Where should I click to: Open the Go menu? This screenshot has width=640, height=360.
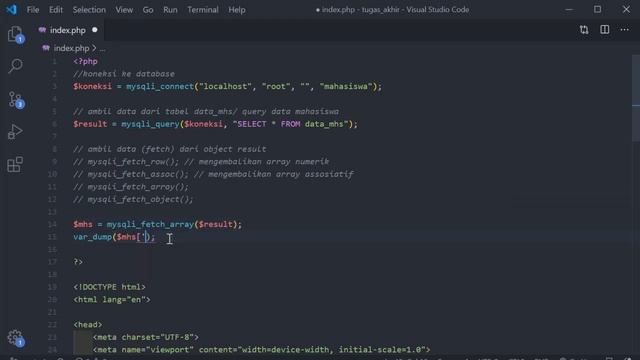pyautogui.click(x=148, y=9)
